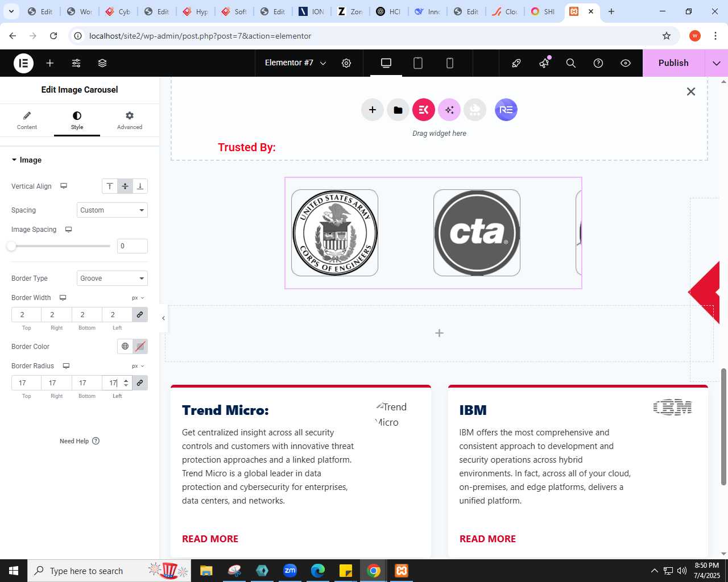Screen dimensions: 728x582
Task: Click Border Width Right field
Action: [x=56, y=315]
